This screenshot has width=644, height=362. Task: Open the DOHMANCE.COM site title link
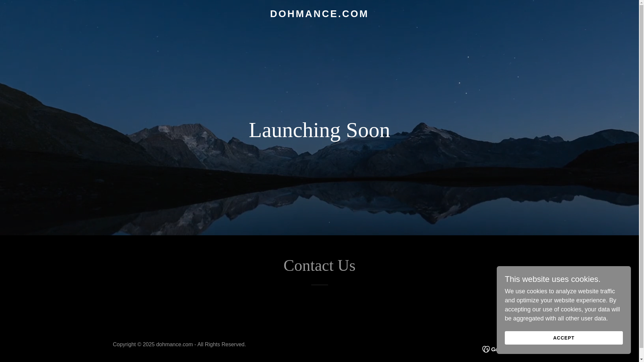pyautogui.click(x=319, y=14)
